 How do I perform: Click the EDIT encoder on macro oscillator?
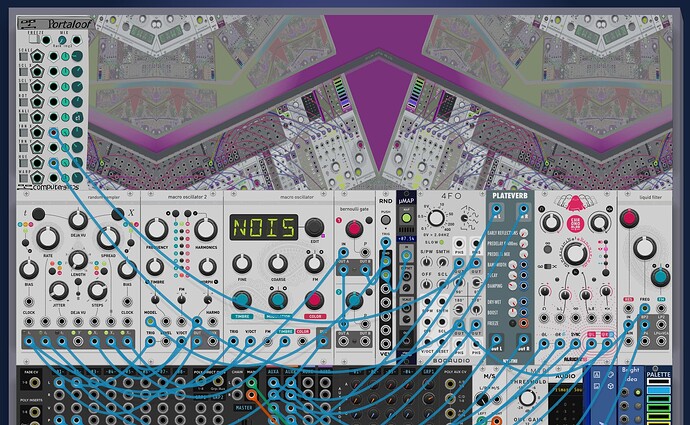coord(314,227)
